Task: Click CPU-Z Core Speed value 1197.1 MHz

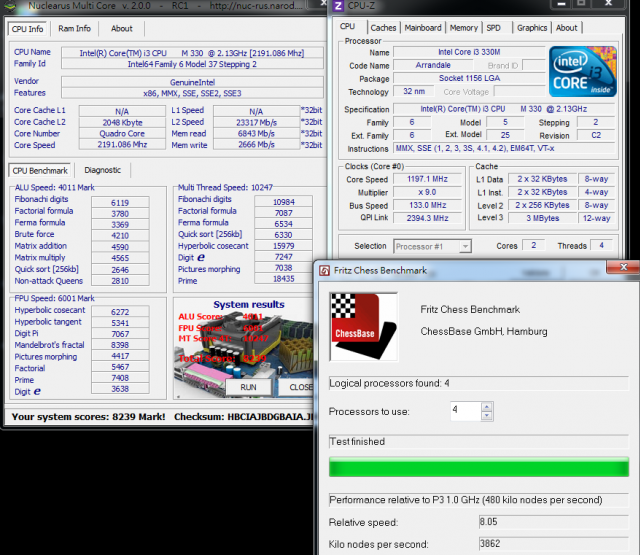Action: (x=427, y=179)
